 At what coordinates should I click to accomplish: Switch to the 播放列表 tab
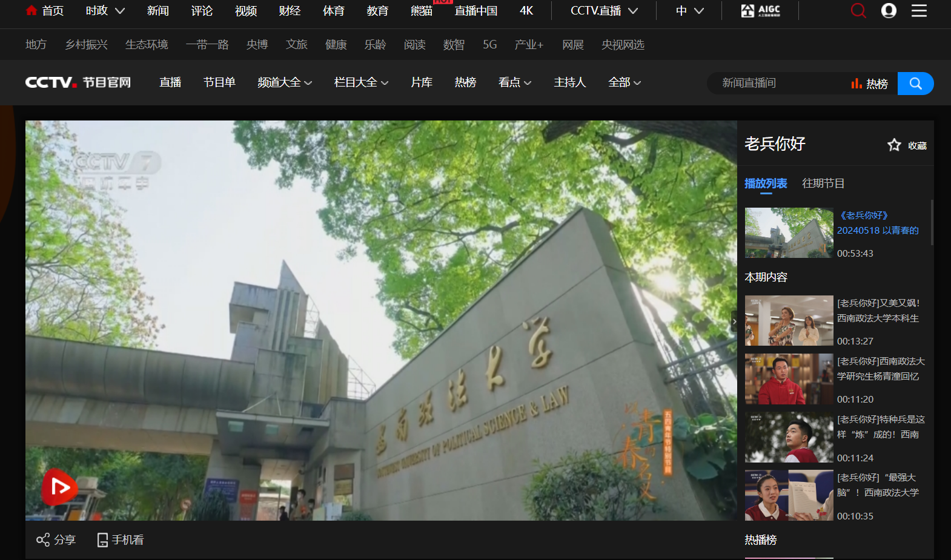766,183
